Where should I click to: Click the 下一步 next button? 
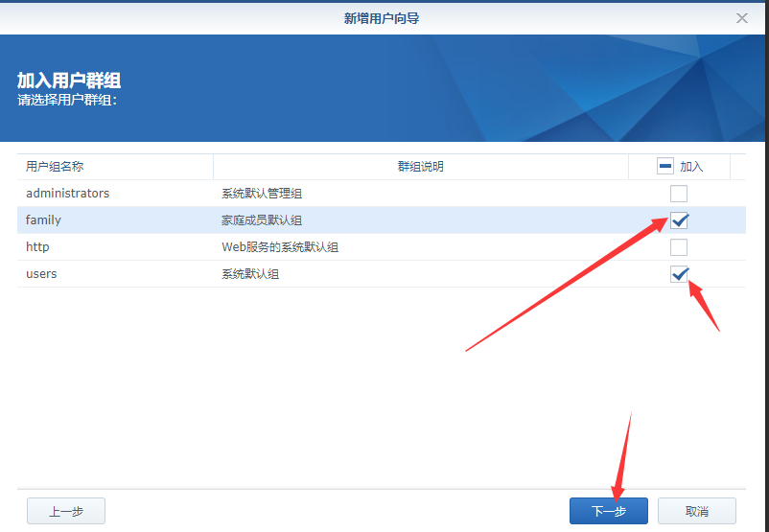[609, 511]
